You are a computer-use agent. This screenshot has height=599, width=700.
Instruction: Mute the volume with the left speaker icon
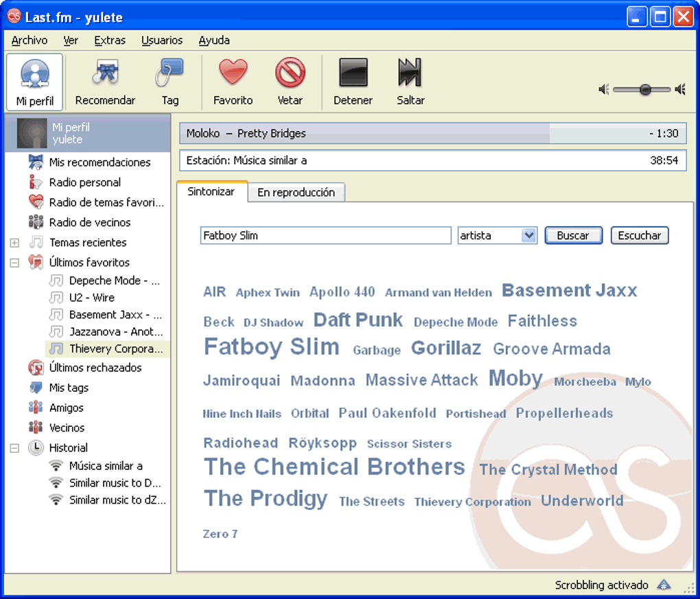(603, 90)
